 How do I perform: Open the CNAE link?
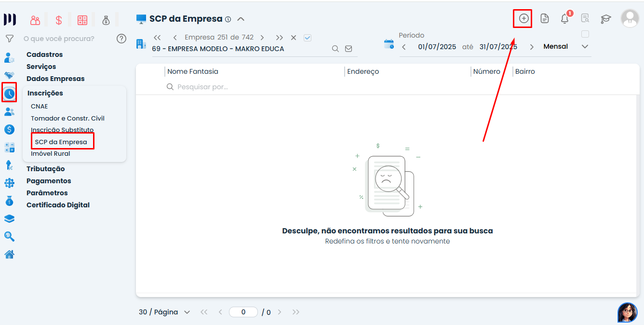40,106
